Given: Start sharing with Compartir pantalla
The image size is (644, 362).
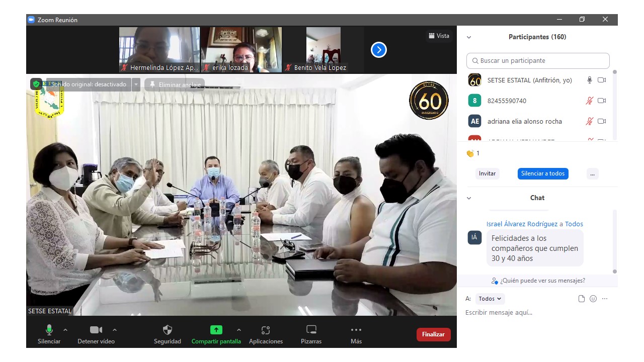Looking at the screenshot, I should [216, 334].
